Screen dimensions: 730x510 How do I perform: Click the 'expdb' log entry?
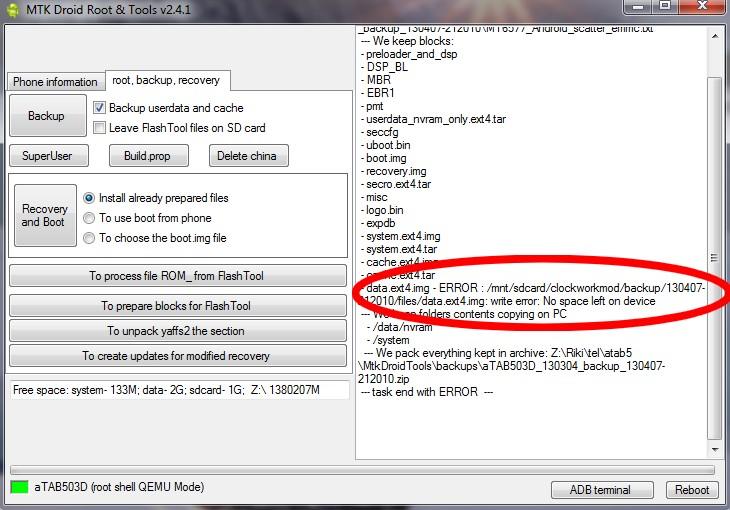(380, 224)
